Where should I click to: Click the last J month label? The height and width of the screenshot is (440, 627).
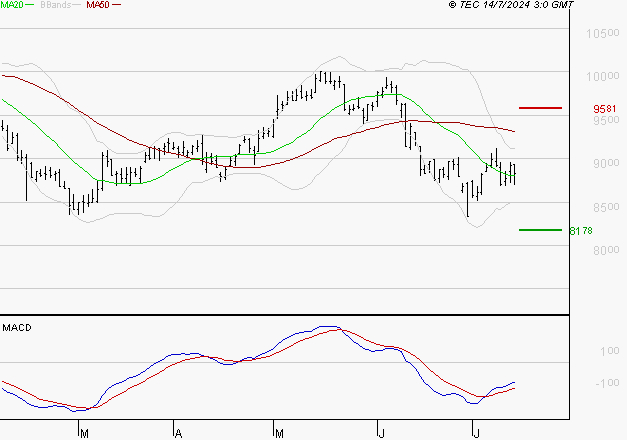pos(476,434)
